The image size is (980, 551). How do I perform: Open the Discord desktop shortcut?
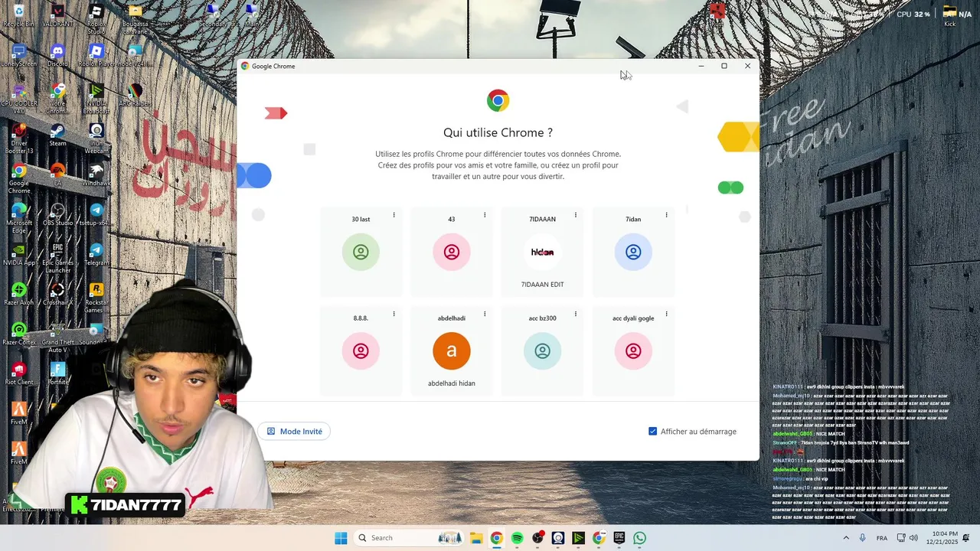(57, 55)
